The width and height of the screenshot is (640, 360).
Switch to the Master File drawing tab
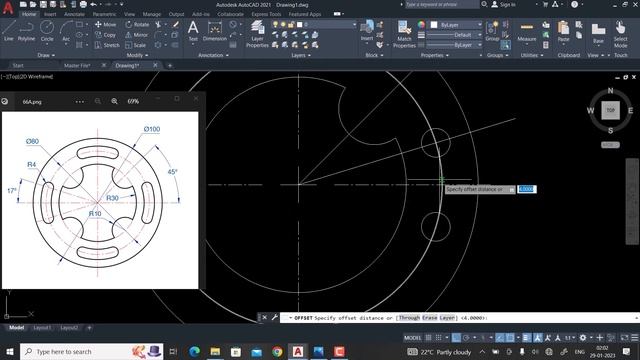(77, 65)
